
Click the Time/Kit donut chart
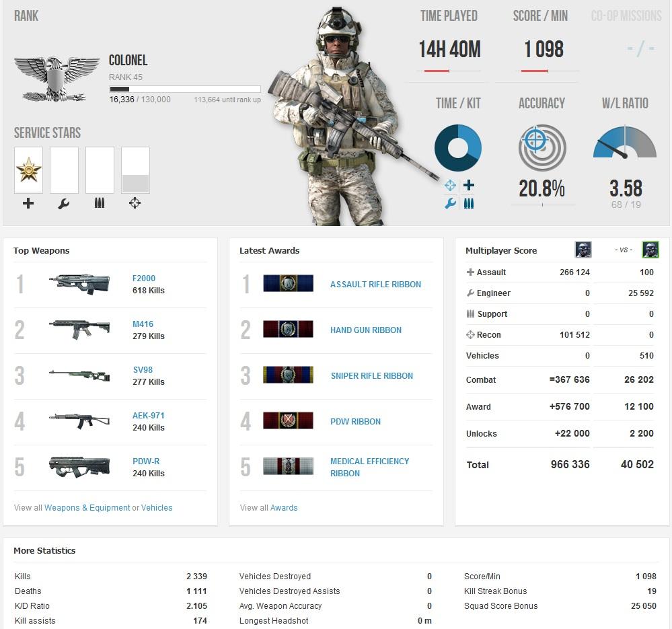coord(458,148)
